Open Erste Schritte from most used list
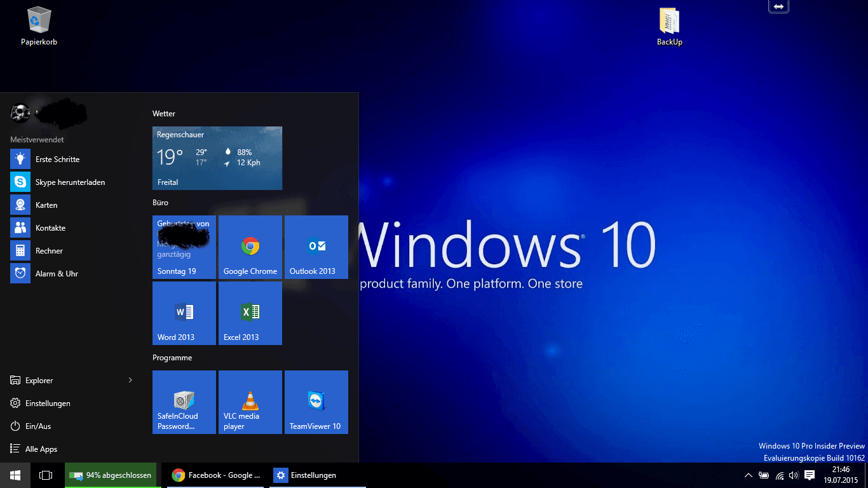Viewport: 868px width, 488px height. (71, 159)
